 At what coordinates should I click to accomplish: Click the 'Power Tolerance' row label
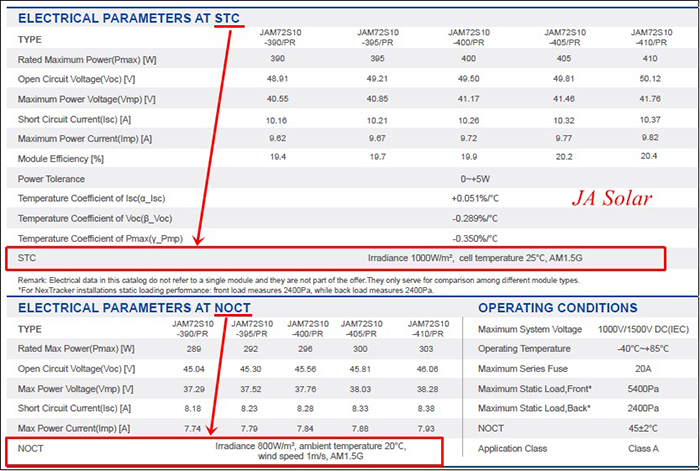tap(53, 178)
